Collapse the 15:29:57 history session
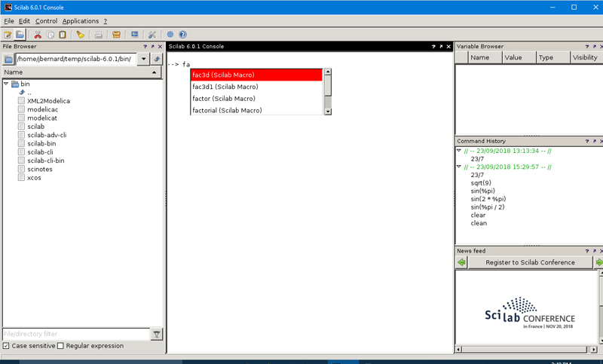603x364 pixels. 459,167
